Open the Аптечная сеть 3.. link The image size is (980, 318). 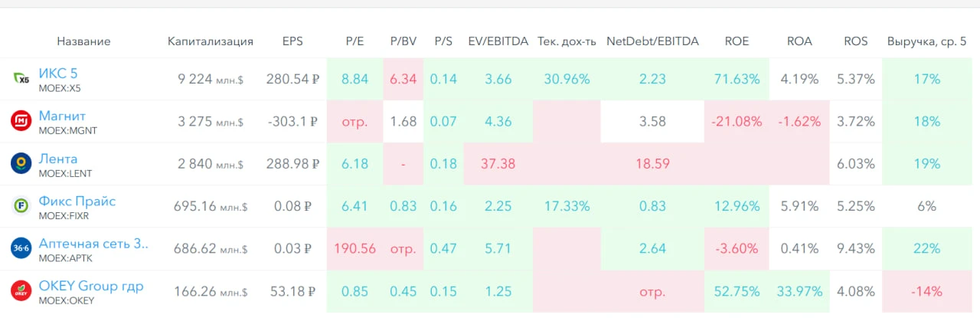[93, 244]
